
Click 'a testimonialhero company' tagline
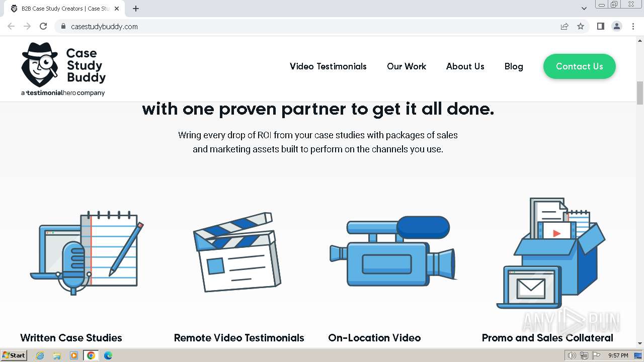pyautogui.click(x=63, y=93)
